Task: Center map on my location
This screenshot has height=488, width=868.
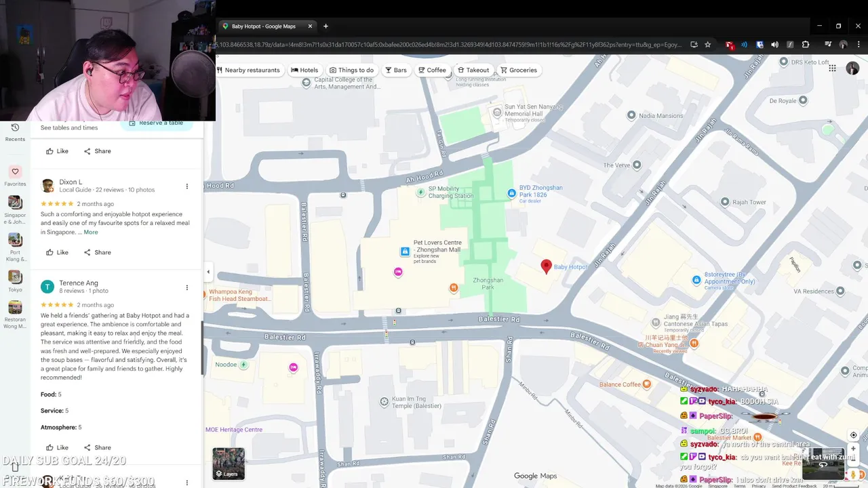Action: coord(853,435)
